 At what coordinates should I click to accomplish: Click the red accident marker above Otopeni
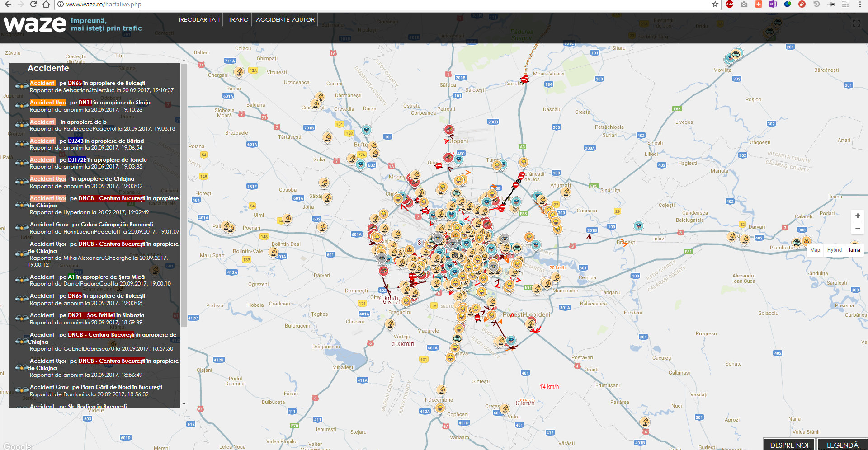(448, 130)
